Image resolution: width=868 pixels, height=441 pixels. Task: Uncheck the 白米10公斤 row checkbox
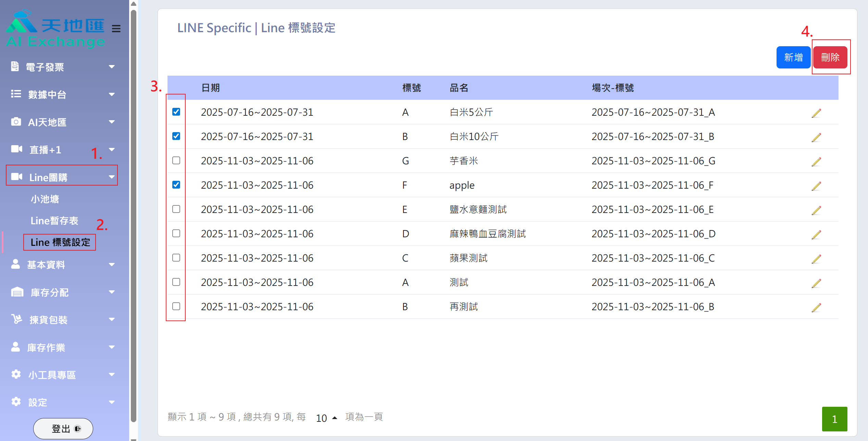tap(176, 136)
